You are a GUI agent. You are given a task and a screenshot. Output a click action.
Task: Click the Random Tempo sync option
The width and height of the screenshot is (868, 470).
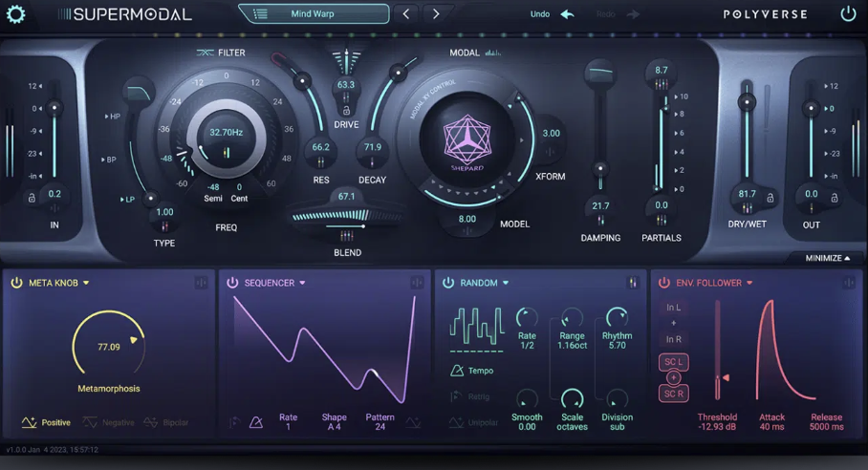point(471,371)
